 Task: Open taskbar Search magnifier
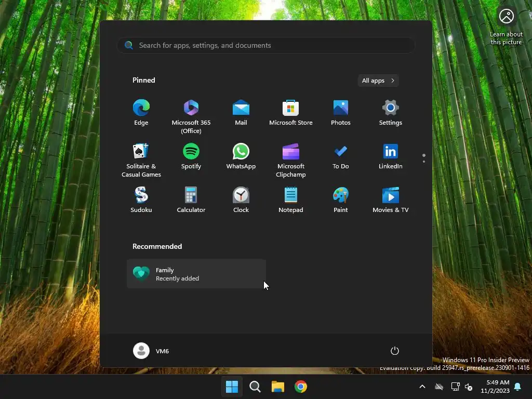pyautogui.click(x=255, y=387)
